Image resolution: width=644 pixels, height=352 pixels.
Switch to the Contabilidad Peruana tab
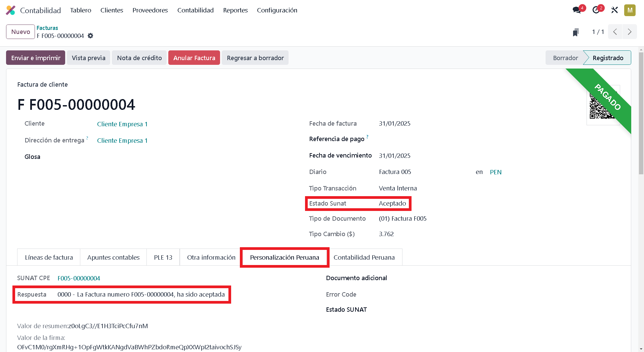[364, 257]
